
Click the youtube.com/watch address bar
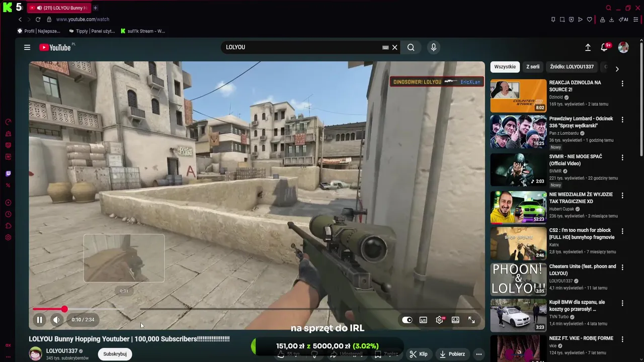pos(83,19)
